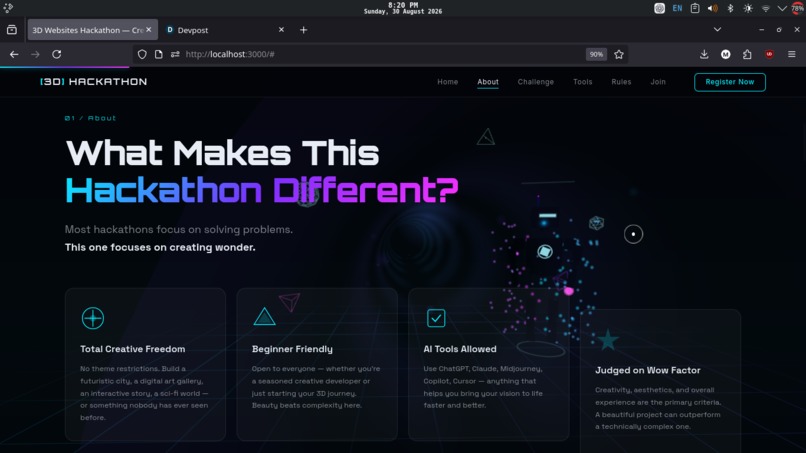806x453 pixels.
Task: Open the Bluetooth tray icon
Action: pyautogui.click(x=730, y=8)
